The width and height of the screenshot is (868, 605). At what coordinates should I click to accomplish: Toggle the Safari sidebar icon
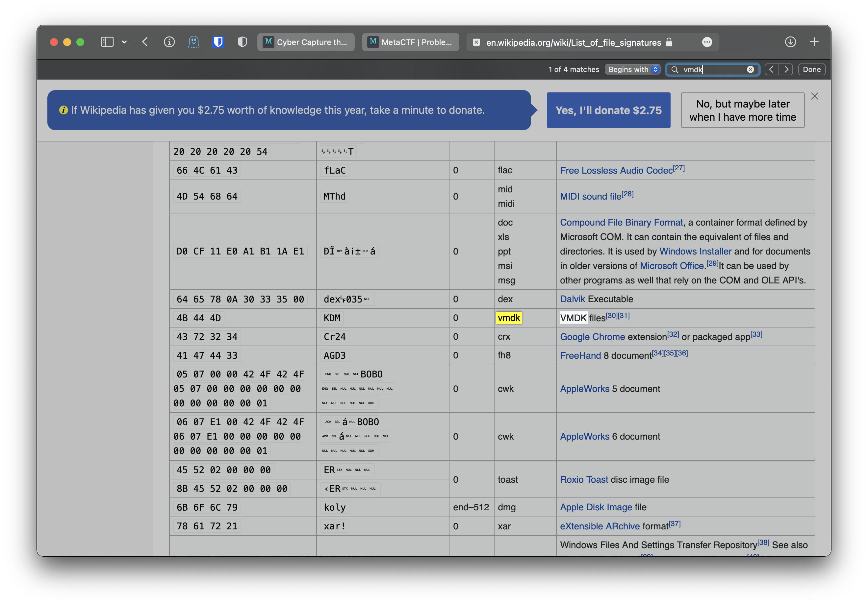tap(107, 42)
